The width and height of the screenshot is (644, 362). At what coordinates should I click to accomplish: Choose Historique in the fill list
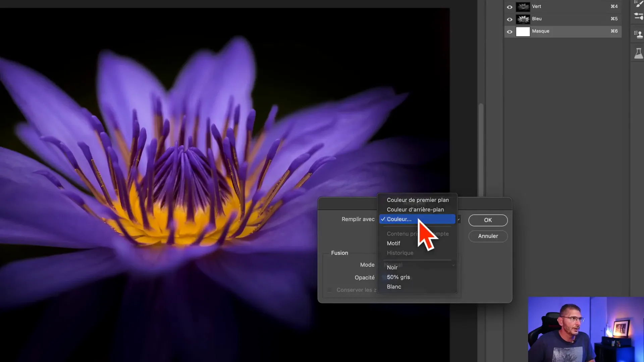pos(418,253)
